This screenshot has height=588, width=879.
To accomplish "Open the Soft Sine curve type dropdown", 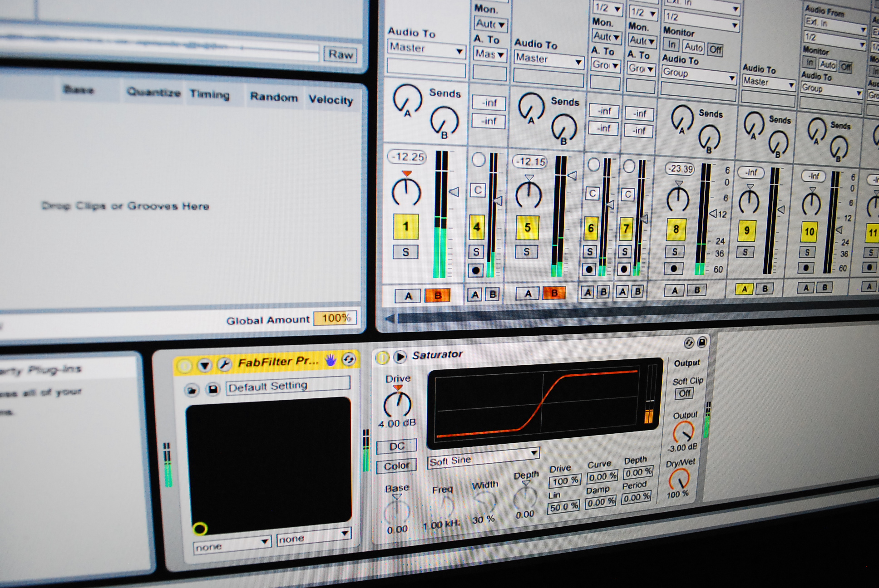I will [484, 458].
